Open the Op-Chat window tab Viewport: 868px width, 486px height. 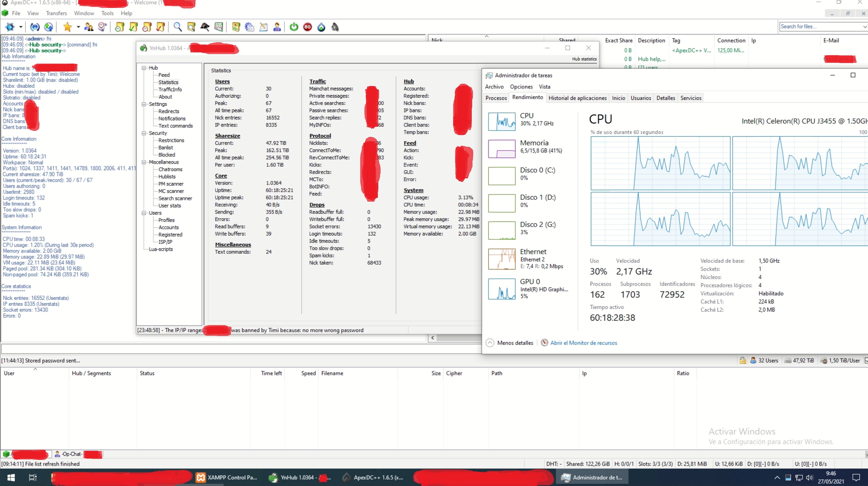[x=78, y=454]
